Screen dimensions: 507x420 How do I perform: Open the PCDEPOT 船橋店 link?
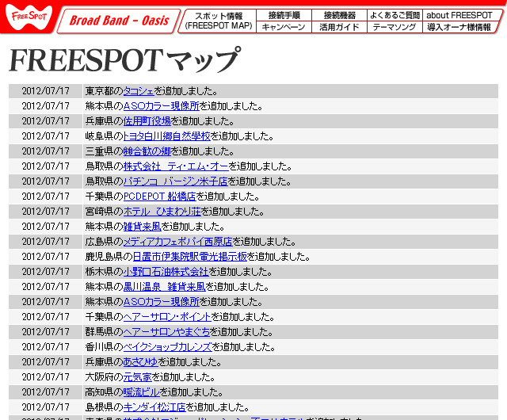(160, 197)
